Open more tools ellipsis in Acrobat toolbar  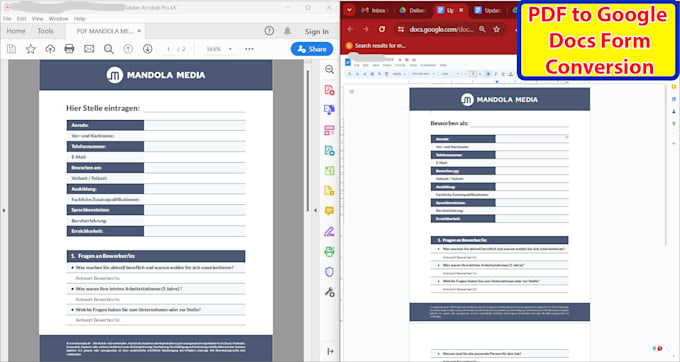[x=249, y=49]
